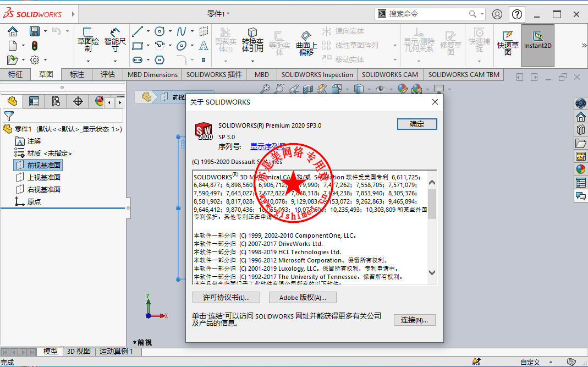
Task: Select 上视基准面 in the feature tree
Action: tap(38, 178)
